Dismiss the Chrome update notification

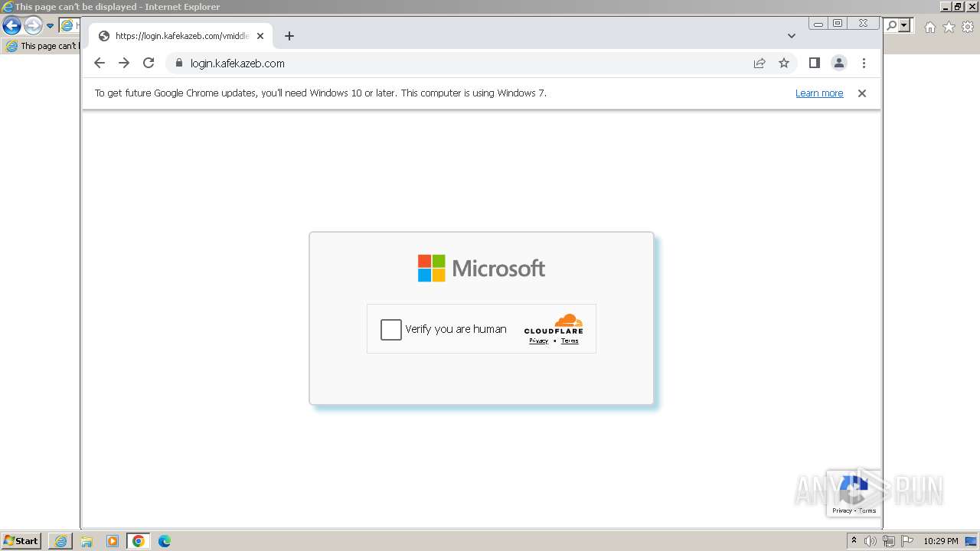(862, 93)
